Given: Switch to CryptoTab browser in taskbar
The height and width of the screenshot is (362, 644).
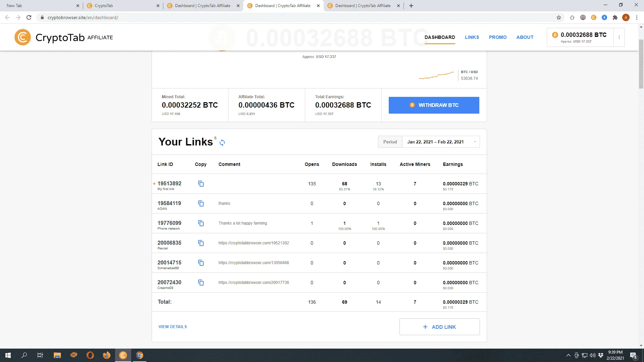Looking at the screenshot, I should tap(123, 355).
